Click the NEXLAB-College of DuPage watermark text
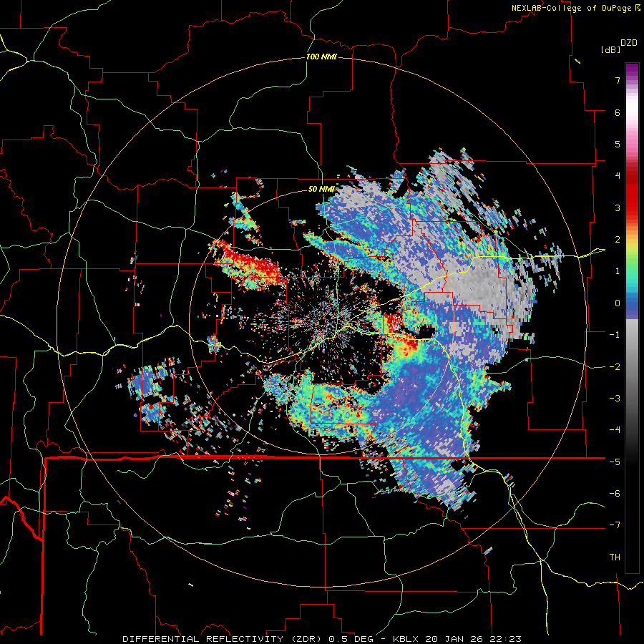The image size is (644, 644). point(575,8)
